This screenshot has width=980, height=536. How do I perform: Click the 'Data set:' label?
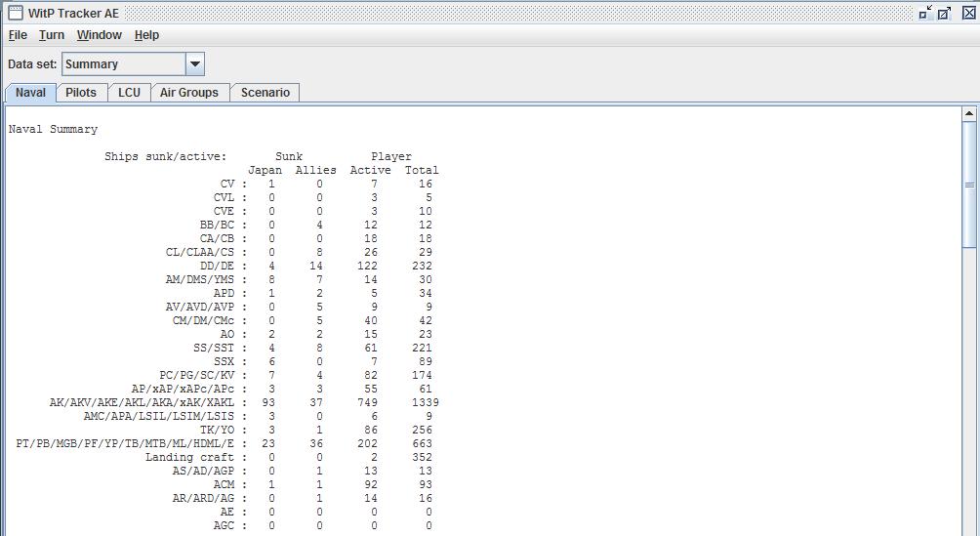point(32,63)
